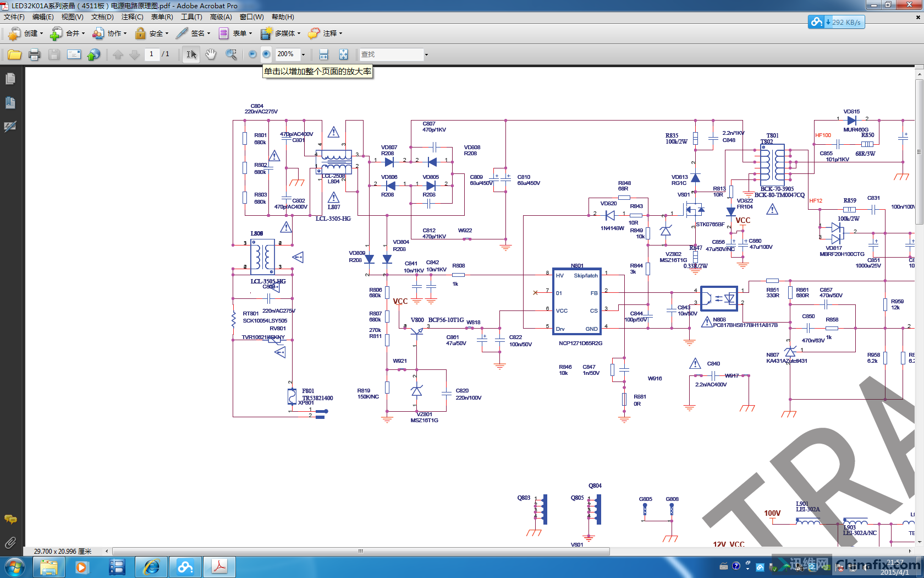Open the 注释(C) menu
The image size is (924, 578).
132,17
